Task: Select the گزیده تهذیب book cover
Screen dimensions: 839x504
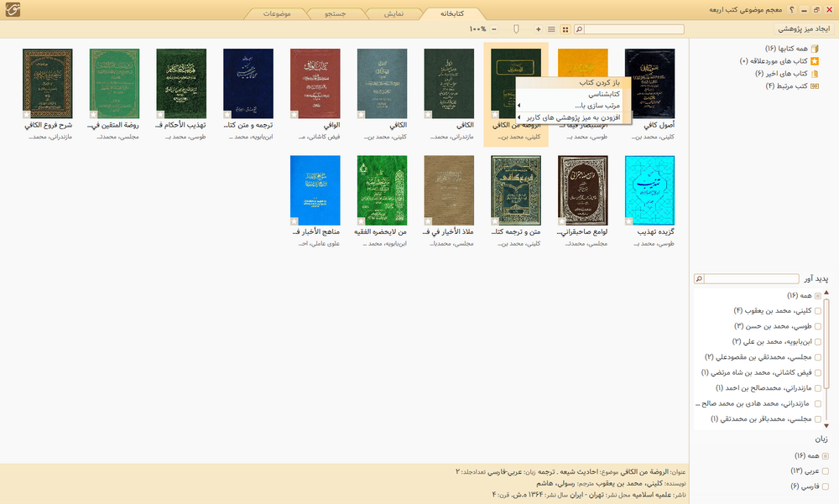Action: pyautogui.click(x=649, y=190)
